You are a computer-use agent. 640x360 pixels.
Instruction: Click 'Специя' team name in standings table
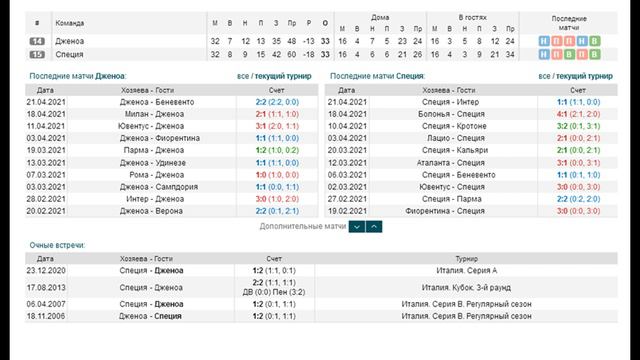(69, 54)
